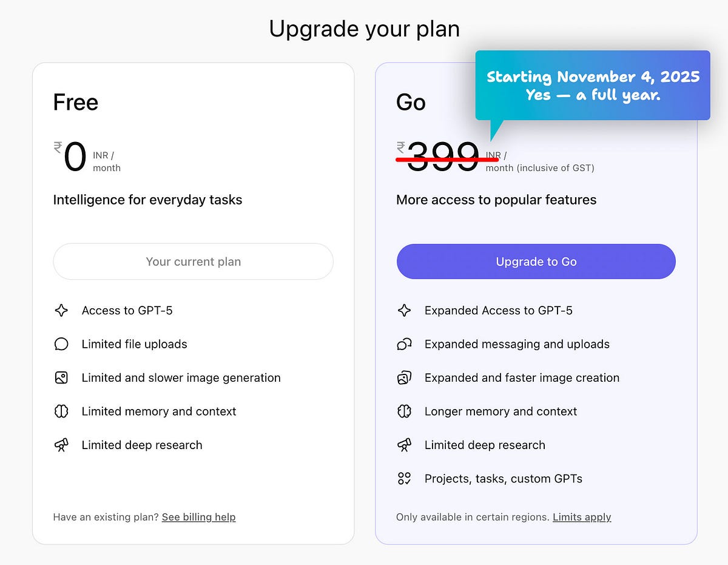This screenshot has width=728, height=565.
Task: Click the Upgrade your plan title
Action: (x=364, y=29)
